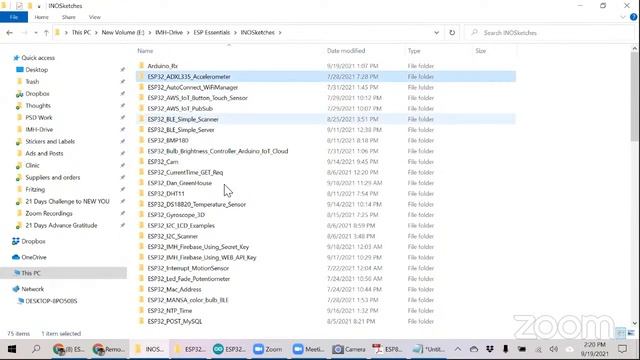The image size is (640, 360).
Task: Go up one folder level arrow
Action: point(46,33)
